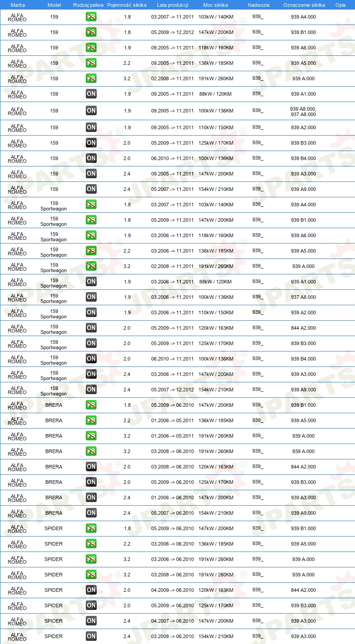This screenshot has height=644, width=355.
Task: Click the Pojemność silnika column header
Action: pyautogui.click(x=127, y=5)
